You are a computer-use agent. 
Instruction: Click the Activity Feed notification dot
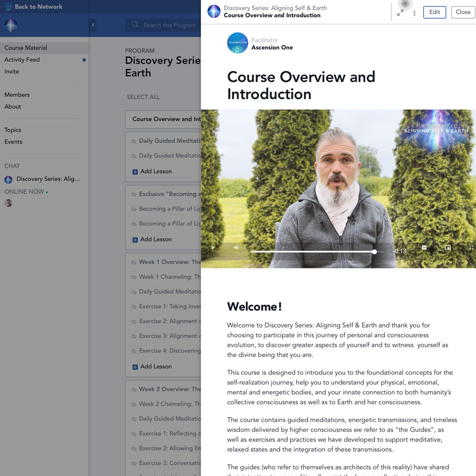(x=84, y=60)
